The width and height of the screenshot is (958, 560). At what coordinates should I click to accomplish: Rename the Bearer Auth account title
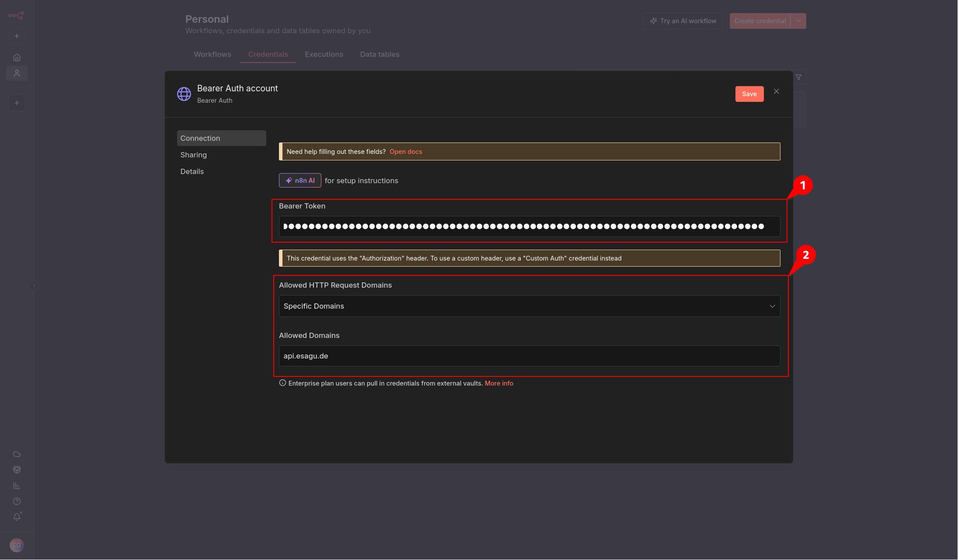(237, 88)
